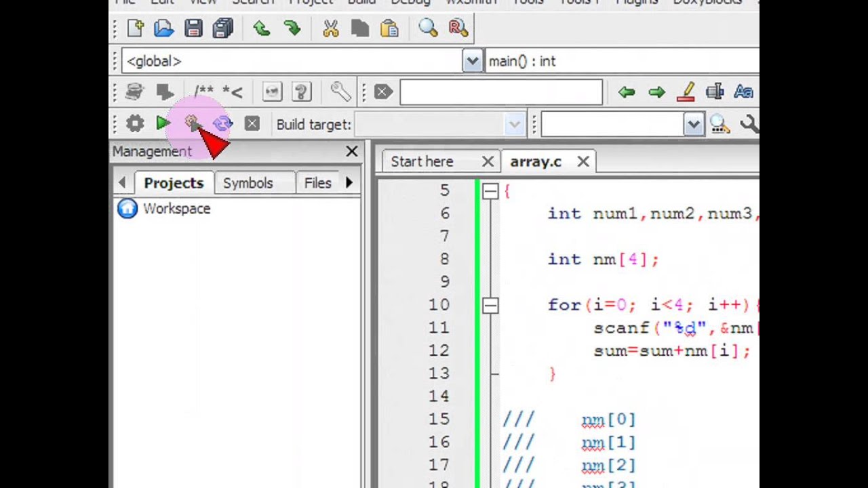Focus the search text combo field
This screenshot has height=488, width=868.
point(612,124)
